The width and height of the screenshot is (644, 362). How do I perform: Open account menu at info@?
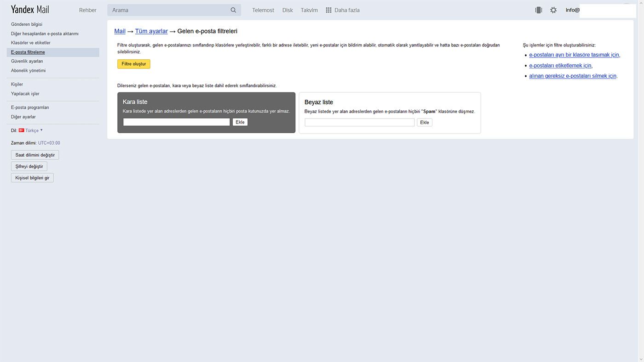tap(573, 10)
